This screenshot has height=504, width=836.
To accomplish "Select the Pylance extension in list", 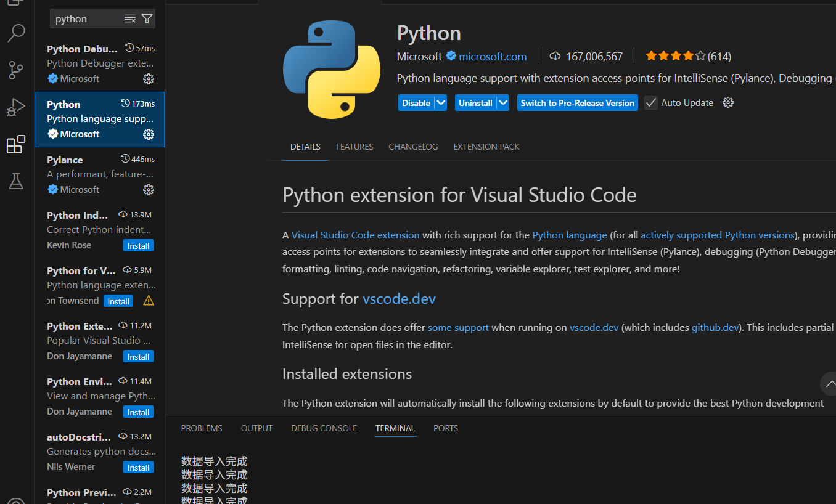I will tap(99, 175).
